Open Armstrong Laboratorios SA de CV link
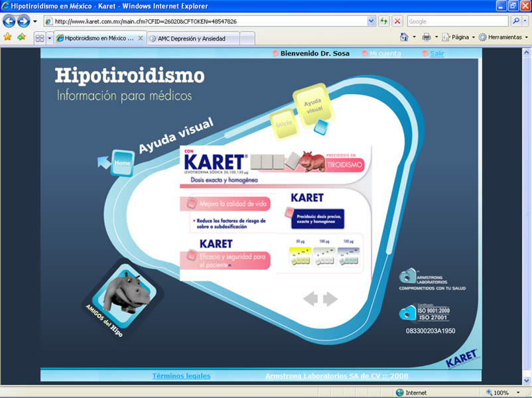532x398 pixels. coord(336,376)
